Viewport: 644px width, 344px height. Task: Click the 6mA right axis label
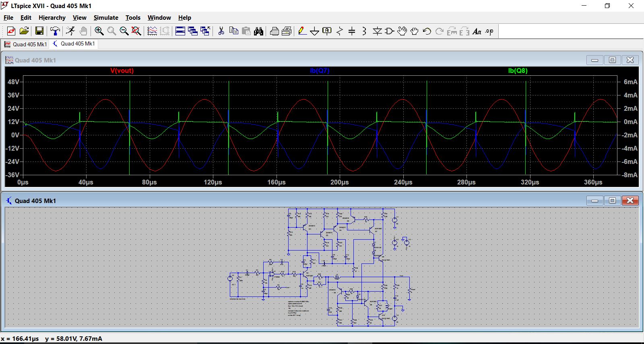(630, 82)
